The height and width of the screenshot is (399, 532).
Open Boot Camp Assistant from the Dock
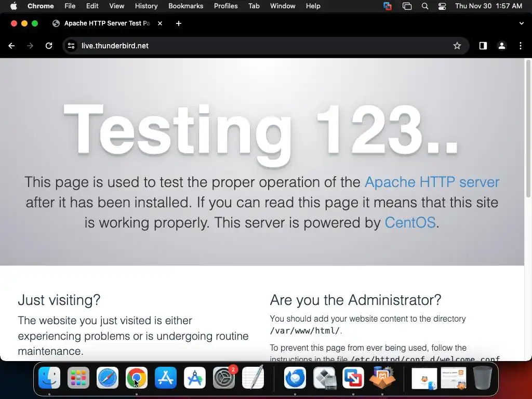tap(324, 378)
